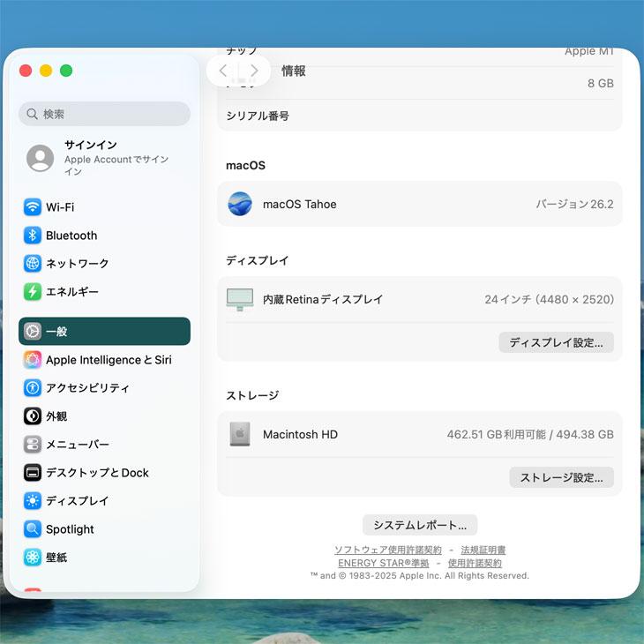Click the macOS section heading

pyautogui.click(x=245, y=165)
